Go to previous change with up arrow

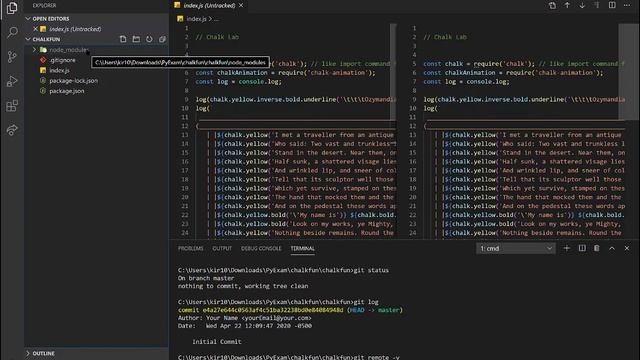point(567,5)
